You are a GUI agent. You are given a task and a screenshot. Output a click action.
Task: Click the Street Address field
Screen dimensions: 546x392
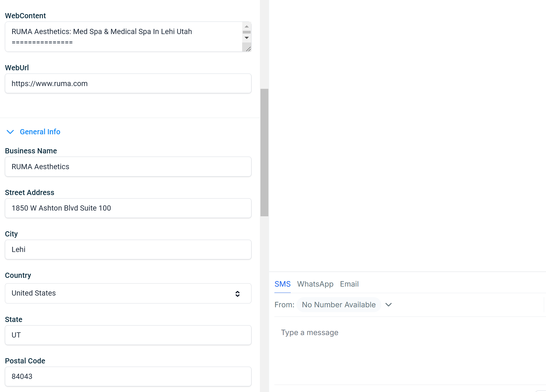click(128, 208)
